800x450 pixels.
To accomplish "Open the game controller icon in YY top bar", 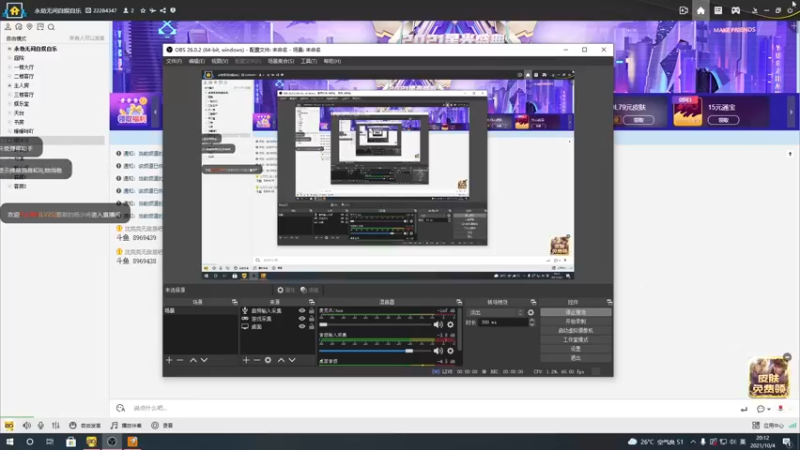I will (735, 10).
